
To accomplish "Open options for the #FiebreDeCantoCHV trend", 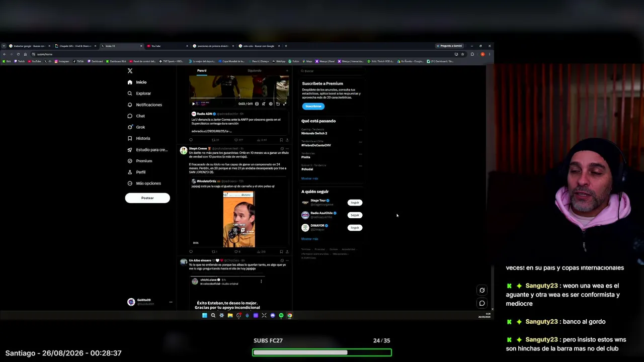I will pyautogui.click(x=360, y=142).
